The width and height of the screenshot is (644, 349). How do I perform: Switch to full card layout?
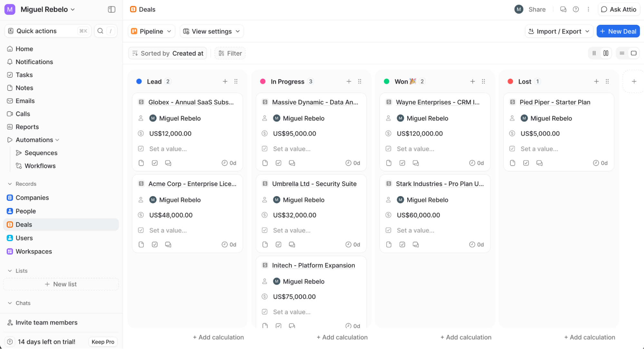click(633, 53)
